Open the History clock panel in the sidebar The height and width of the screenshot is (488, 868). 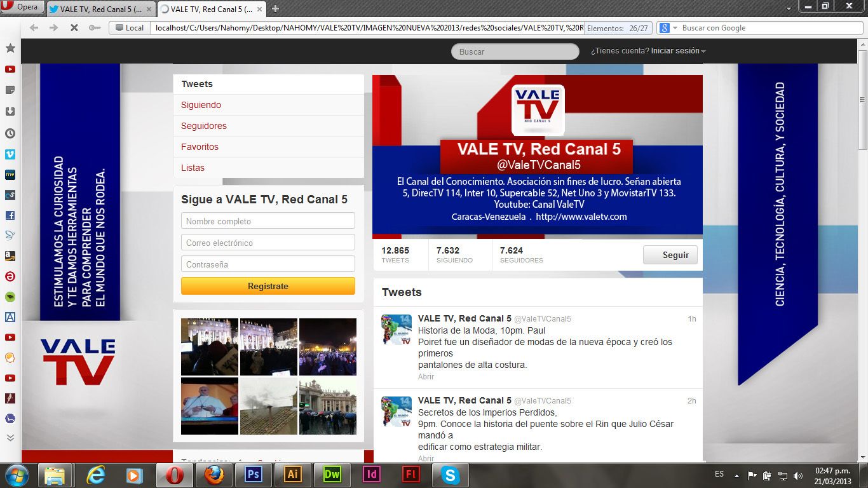click(10, 133)
